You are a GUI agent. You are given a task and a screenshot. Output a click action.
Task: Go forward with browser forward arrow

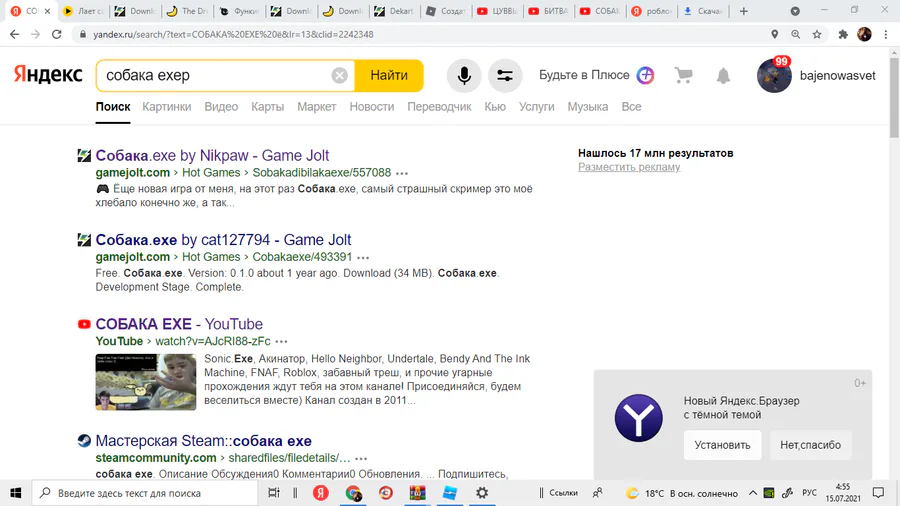36,34
